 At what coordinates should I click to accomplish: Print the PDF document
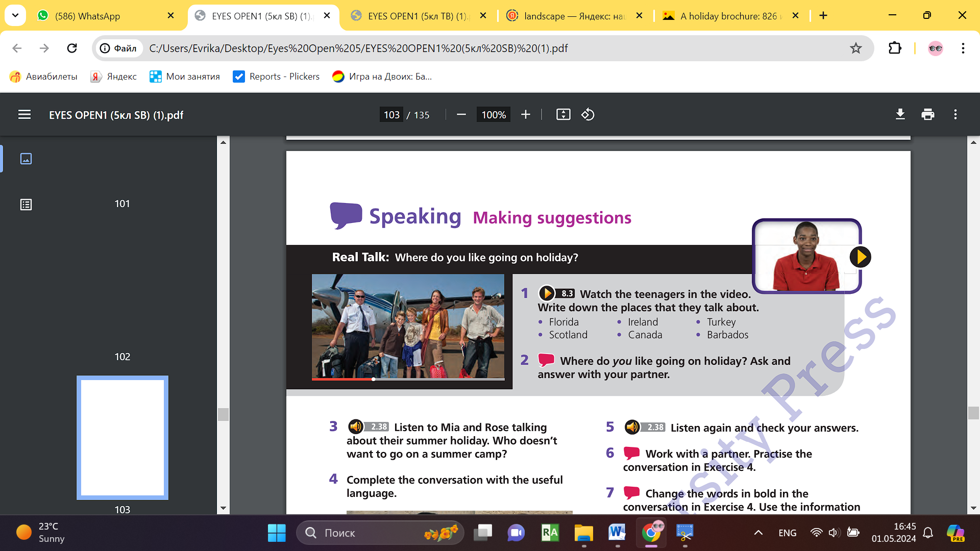[x=928, y=115]
